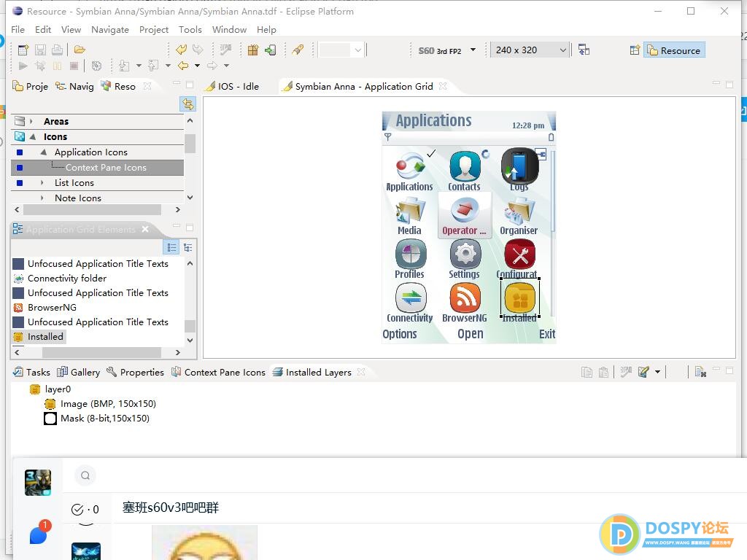Select the Organiser icon in the phone preview
This screenshot has height=560, width=747.
[519, 211]
